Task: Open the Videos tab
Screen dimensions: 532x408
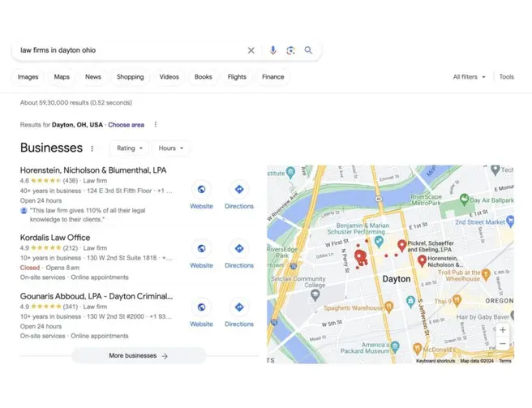Action: (169, 77)
